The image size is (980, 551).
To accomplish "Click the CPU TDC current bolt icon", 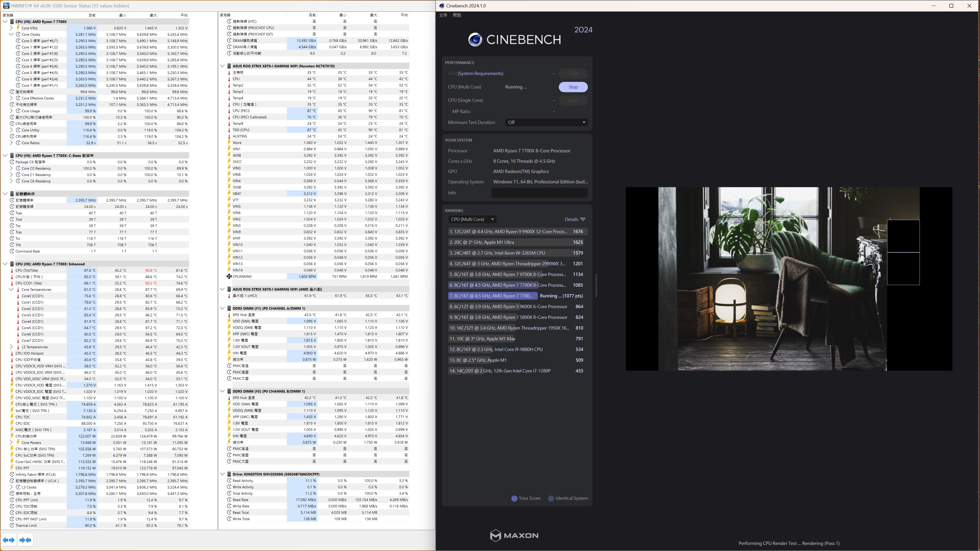I will pos(12,417).
